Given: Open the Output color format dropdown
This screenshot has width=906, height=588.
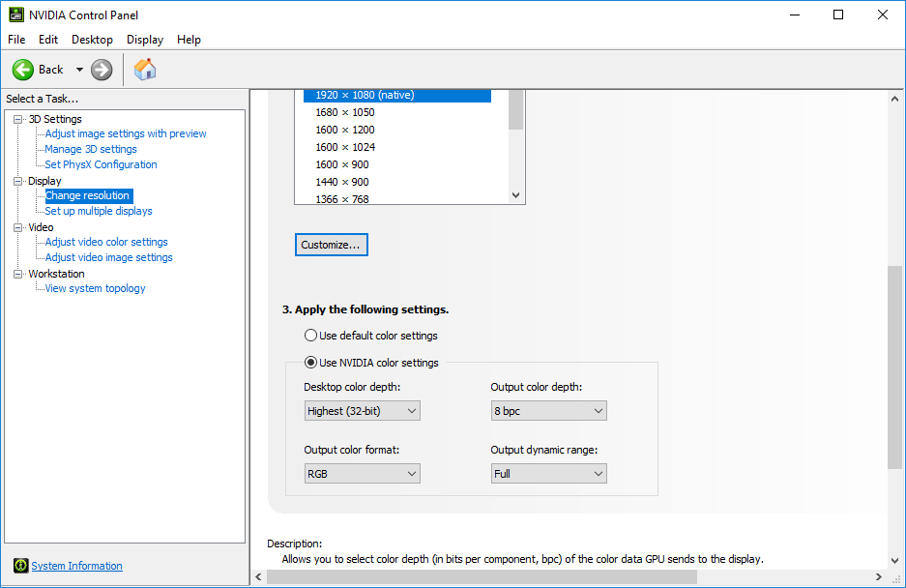Looking at the screenshot, I should [x=411, y=473].
